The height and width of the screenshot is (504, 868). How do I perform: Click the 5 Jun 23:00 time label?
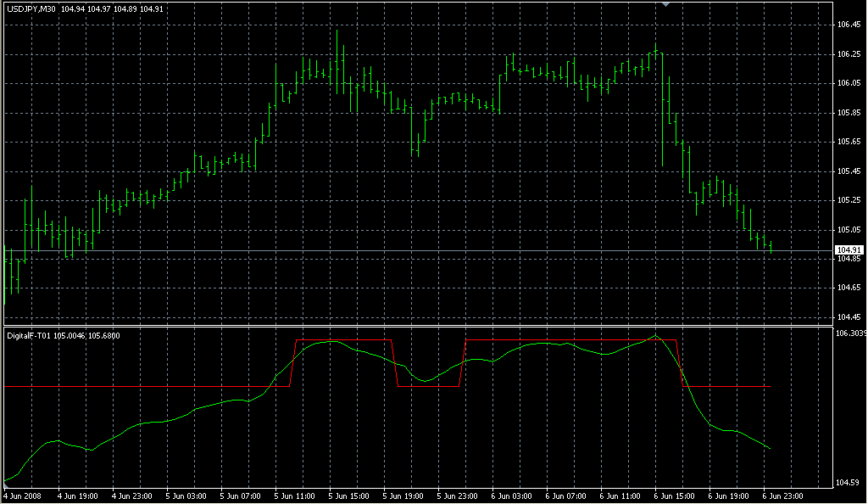point(457,496)
